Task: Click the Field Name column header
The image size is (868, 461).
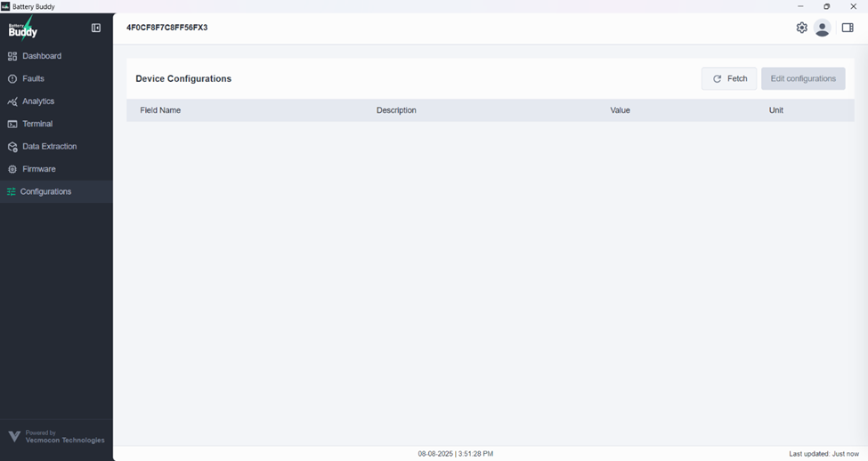Action: pos(160,110)
